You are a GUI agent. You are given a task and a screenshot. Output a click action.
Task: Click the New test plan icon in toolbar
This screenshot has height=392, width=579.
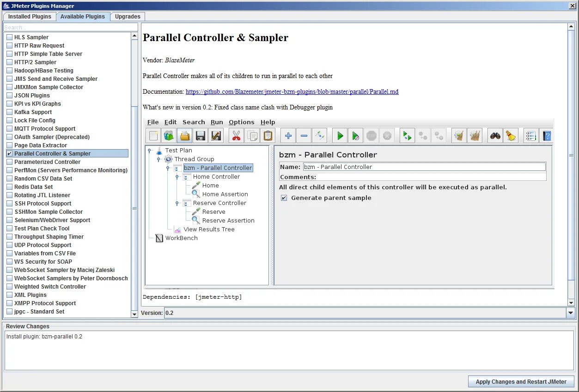(154, 136)
